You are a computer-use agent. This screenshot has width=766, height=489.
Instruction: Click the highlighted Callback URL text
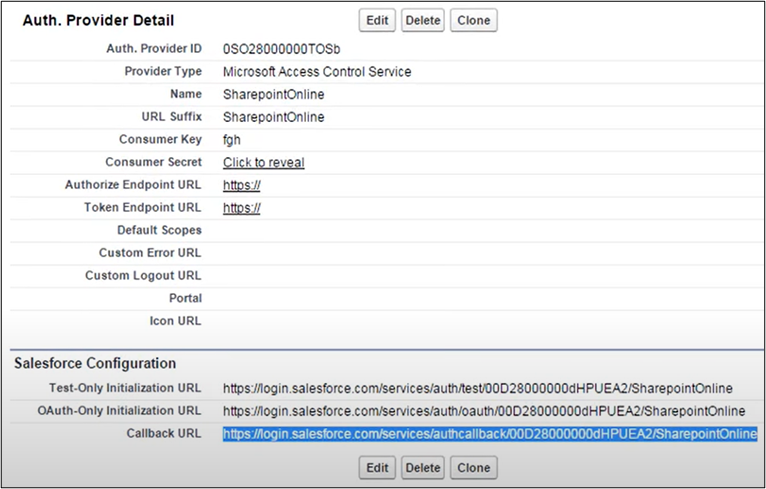(490, 434)
